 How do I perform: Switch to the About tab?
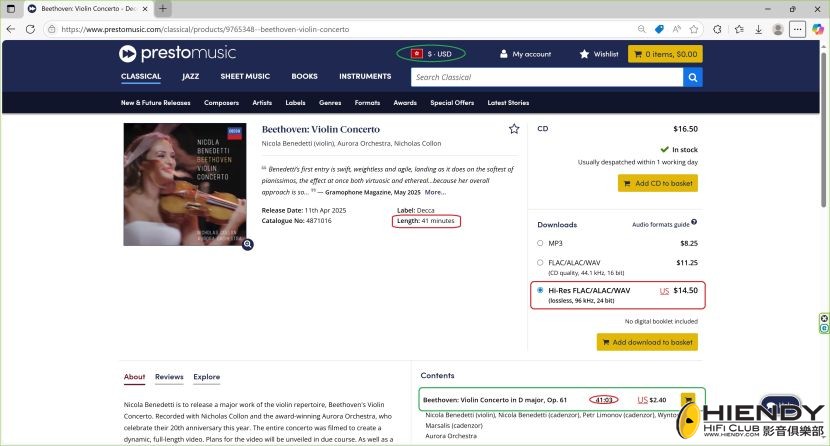(134, 377)
